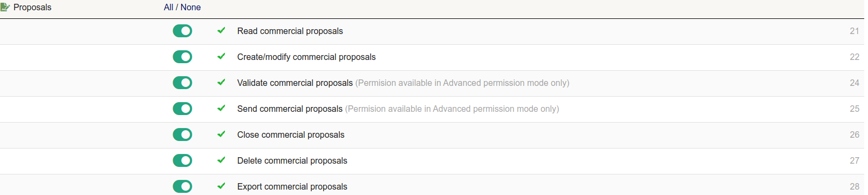868x195 pixels.
Task: Click green checkmark for Send commercial proposals
Action: 221,109
